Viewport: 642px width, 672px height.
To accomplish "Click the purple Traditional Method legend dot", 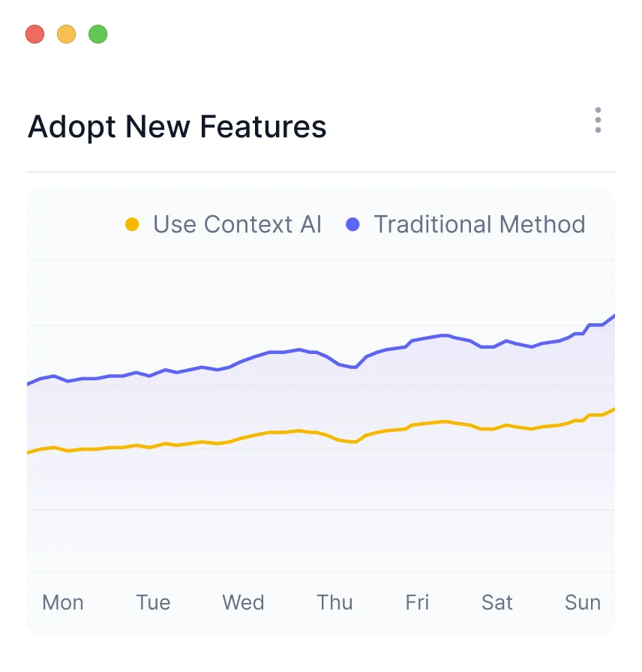I will (352, 224).
